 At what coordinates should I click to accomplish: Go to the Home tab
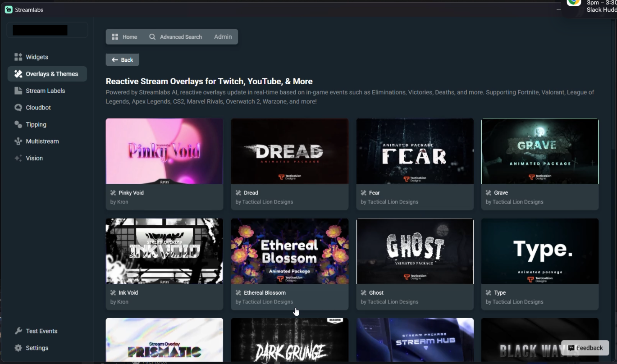pyautogui.click(x=124, y=37)
